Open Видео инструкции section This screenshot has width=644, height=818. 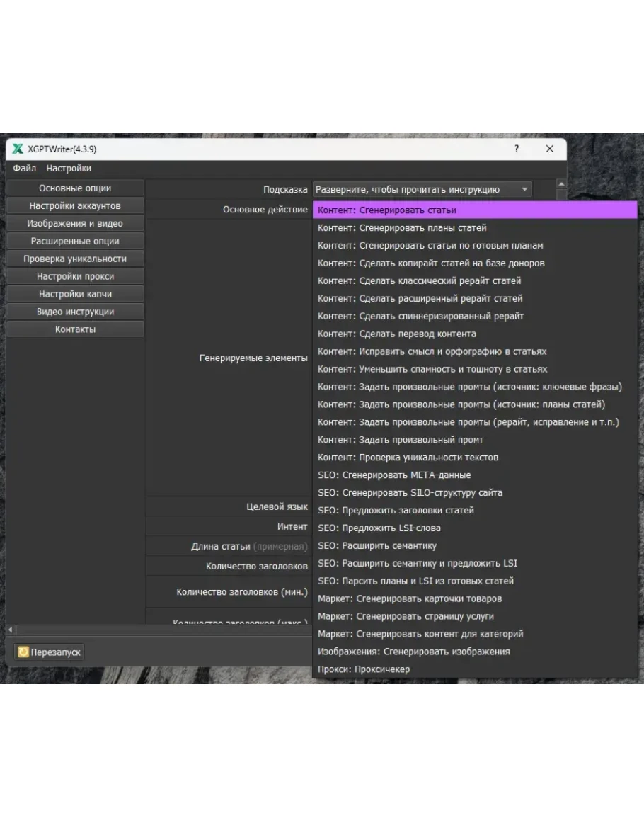75,312
